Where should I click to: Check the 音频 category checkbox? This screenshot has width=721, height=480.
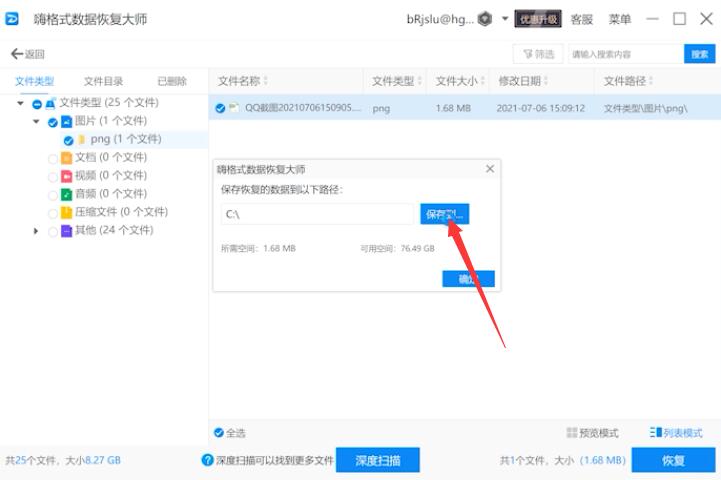pyautogui.click(x=52, y=195)
